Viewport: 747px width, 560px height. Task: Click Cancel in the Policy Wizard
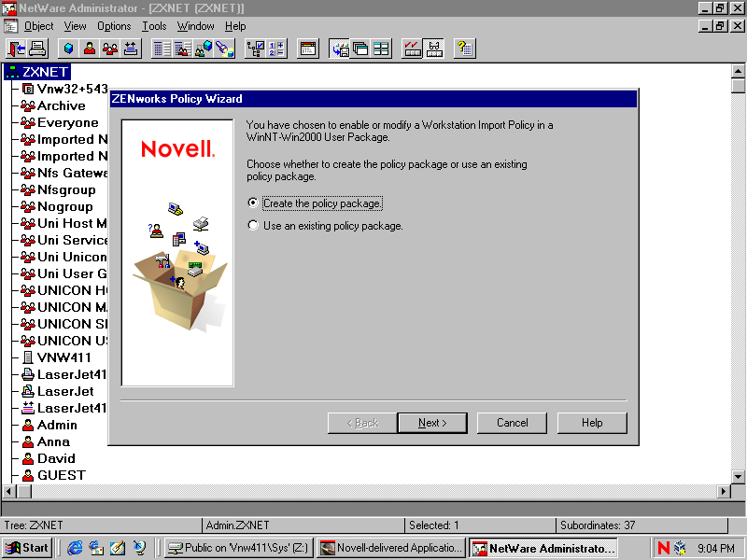[512, 423]
